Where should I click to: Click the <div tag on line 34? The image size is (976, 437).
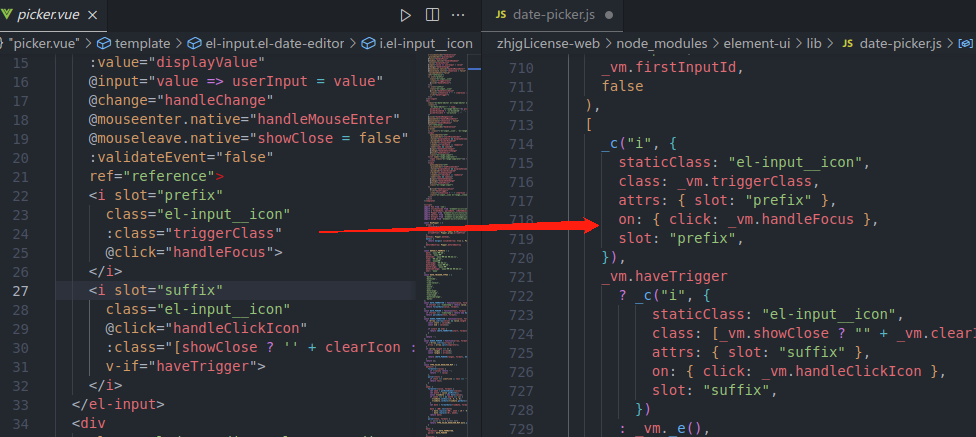coord(88,423)
